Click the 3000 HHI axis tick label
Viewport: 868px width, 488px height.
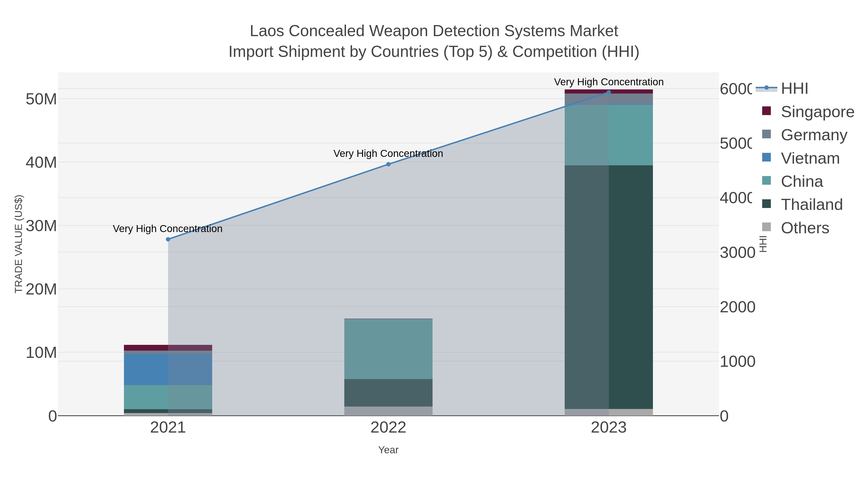pyautogui.click(x=738, y=252)
